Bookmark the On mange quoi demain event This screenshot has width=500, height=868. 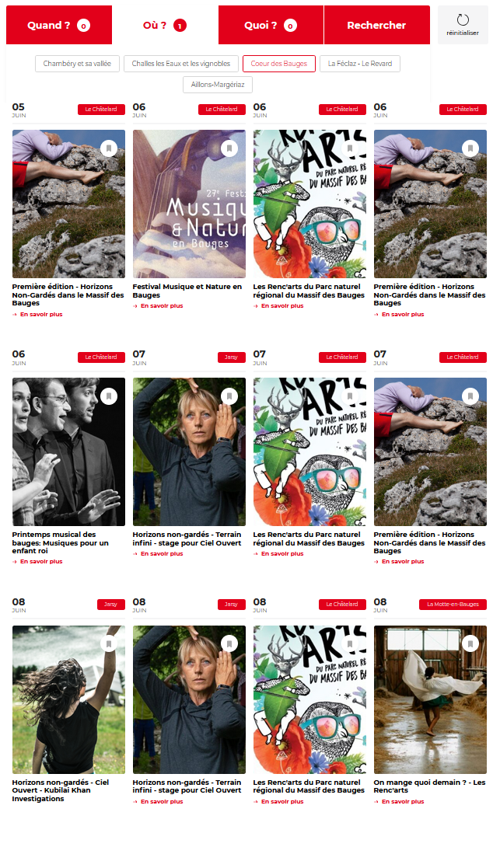point(470,643)
